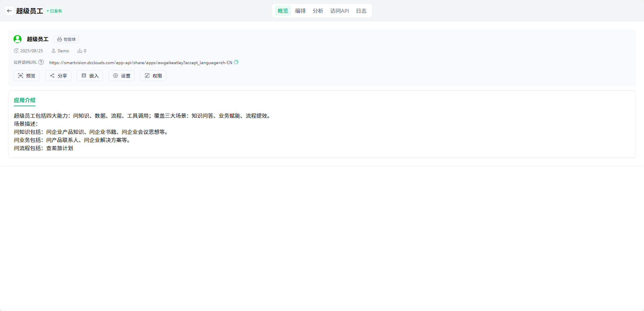
Task: Open the 嵌入 embed option
Action: (x=90, y=76)
